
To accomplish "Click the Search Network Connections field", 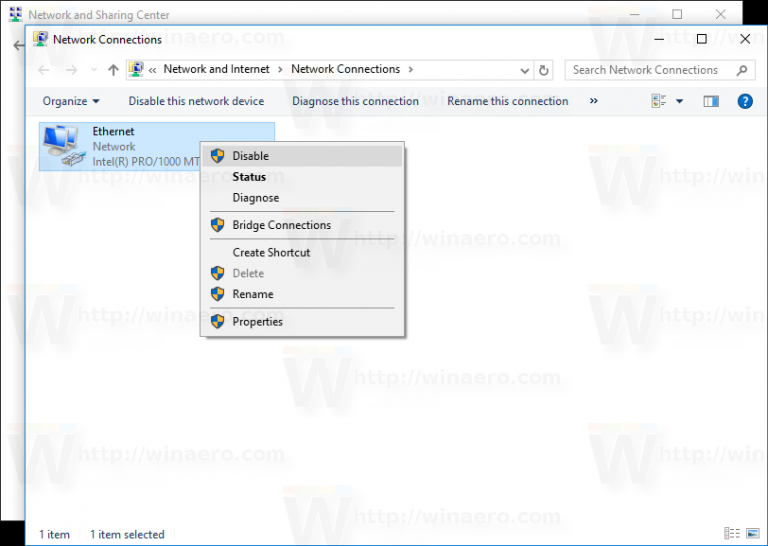I will click(x=660, y=70).
